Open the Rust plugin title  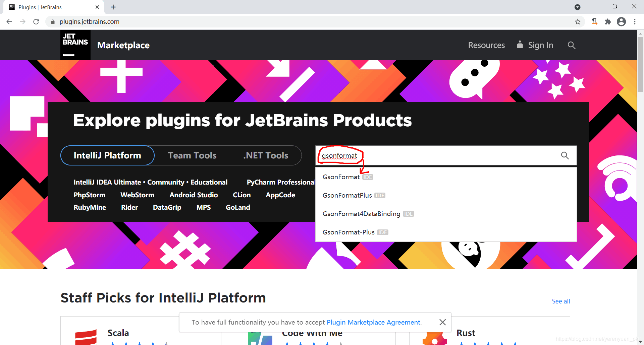pyautogui.click(x=466, y=333)
